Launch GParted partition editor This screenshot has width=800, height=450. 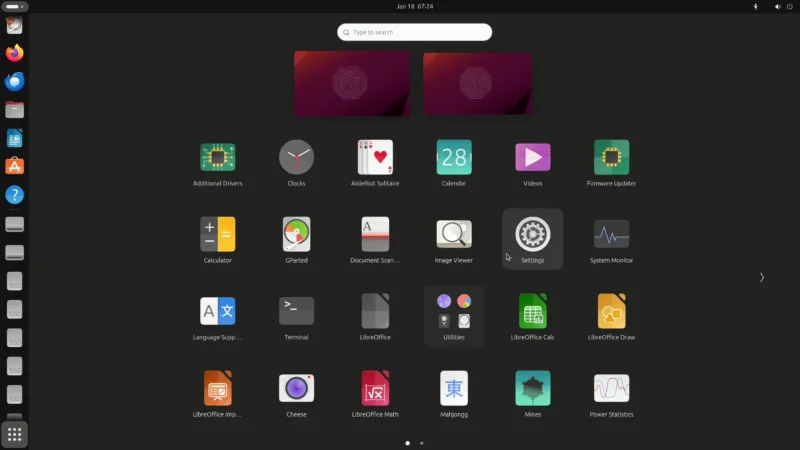pyautogui.click(x=296, y=235)
